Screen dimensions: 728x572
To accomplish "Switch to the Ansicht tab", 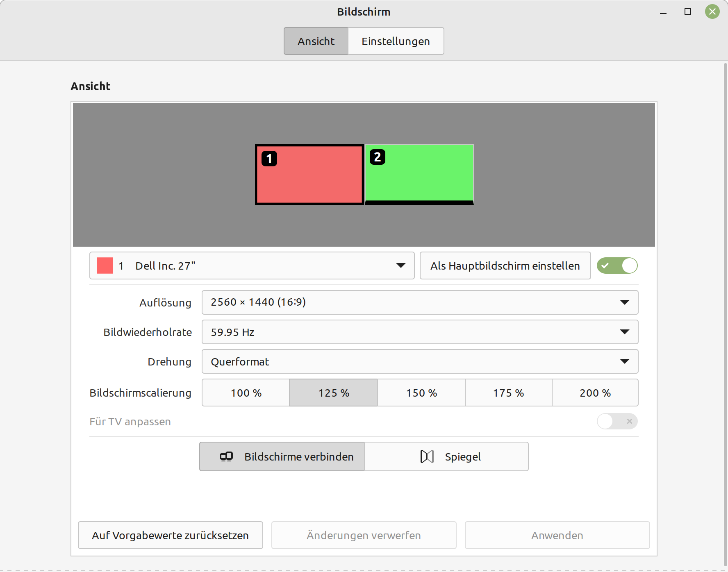I will pos(316,41).
